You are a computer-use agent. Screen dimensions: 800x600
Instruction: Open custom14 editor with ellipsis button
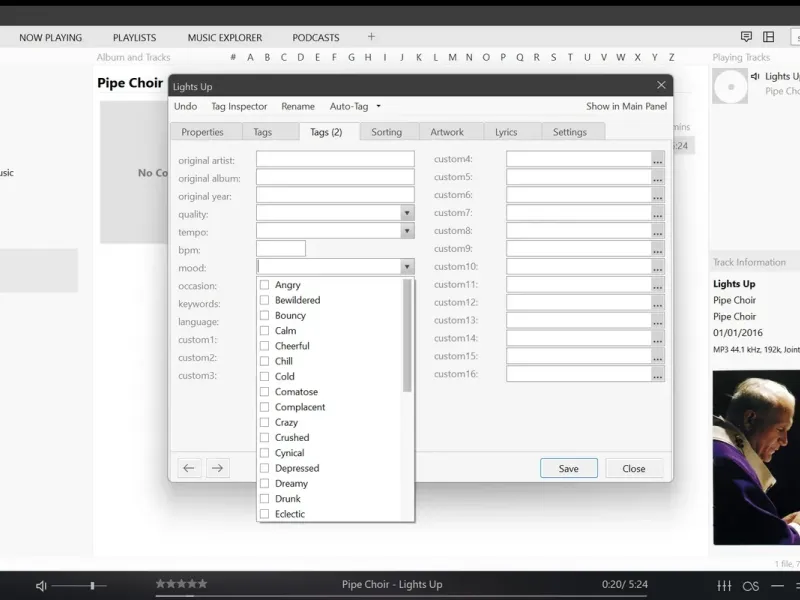point(658,338)
